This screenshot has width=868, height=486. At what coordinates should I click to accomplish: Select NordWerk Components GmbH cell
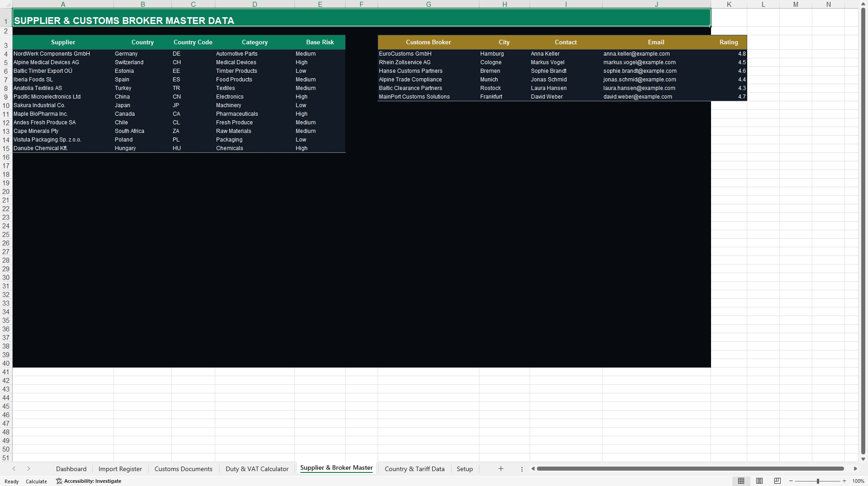[63, 54]
